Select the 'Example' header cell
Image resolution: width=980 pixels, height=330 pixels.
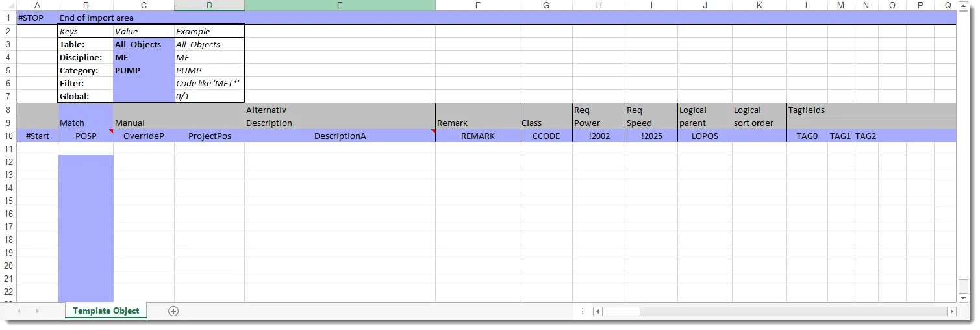[209, 31]
